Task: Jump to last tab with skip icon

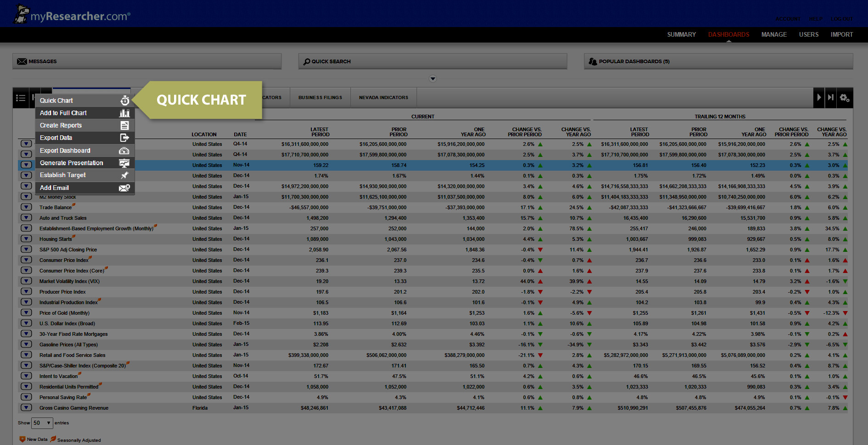Action: (830, 97)
